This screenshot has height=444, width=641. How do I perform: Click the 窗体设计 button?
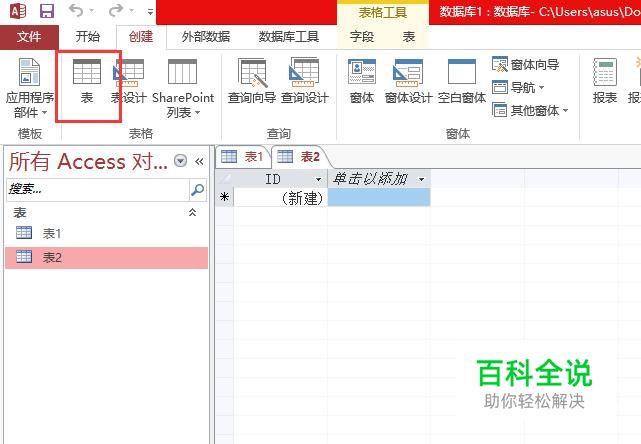(408, 81)
